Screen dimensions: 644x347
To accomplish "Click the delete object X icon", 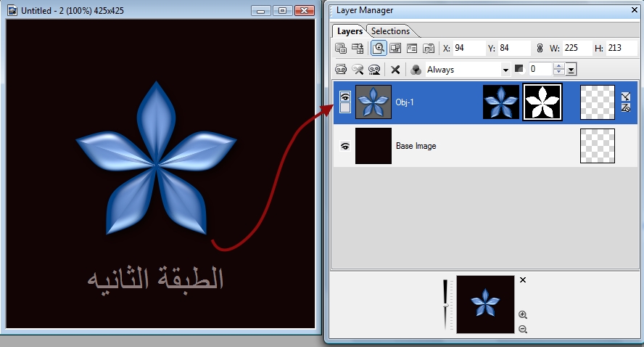I will [395, 70].
